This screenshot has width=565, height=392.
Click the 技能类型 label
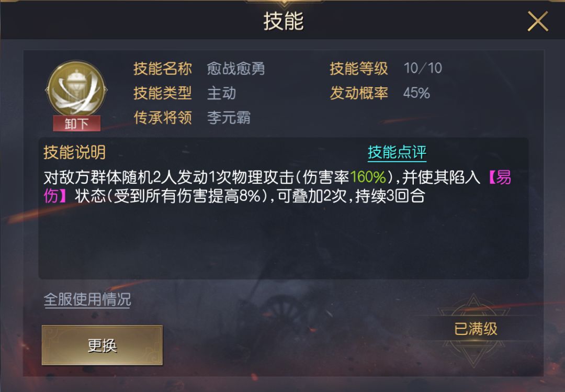163,93
